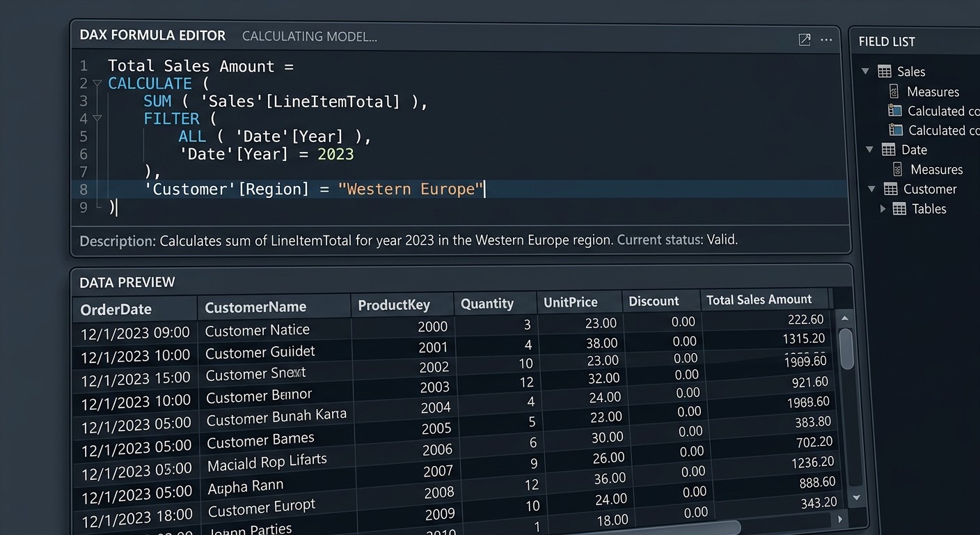Collapse the Date table node

pyautogui.click(x=869, y=149)
